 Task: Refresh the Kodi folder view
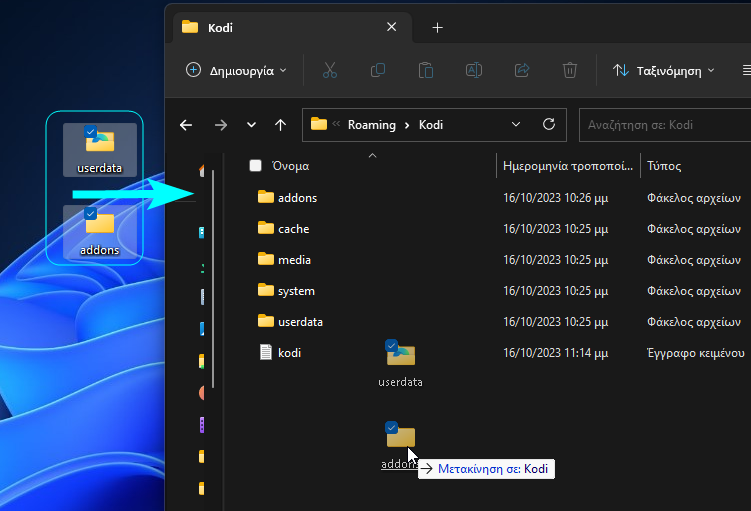click(549, 125)
